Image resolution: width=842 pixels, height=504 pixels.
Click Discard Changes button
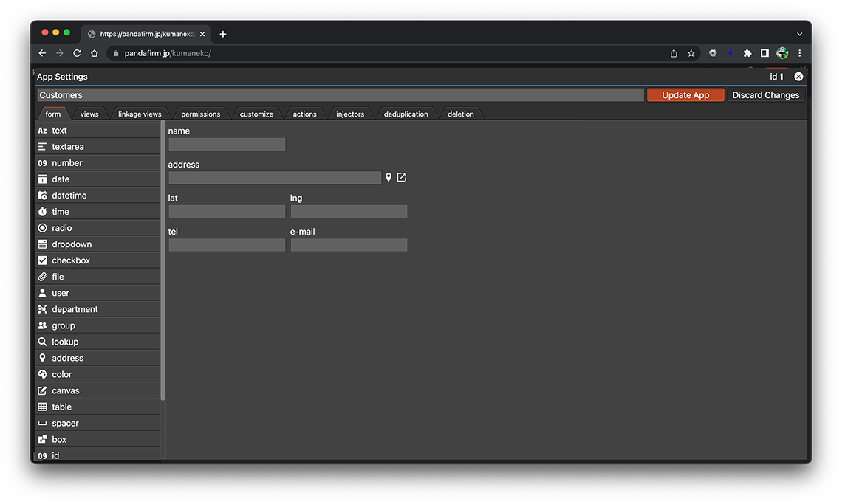(765, 95)
